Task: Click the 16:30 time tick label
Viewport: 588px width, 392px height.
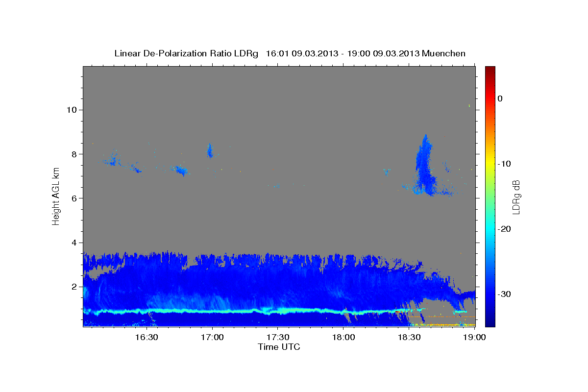Action: click(x=147, y=337)
